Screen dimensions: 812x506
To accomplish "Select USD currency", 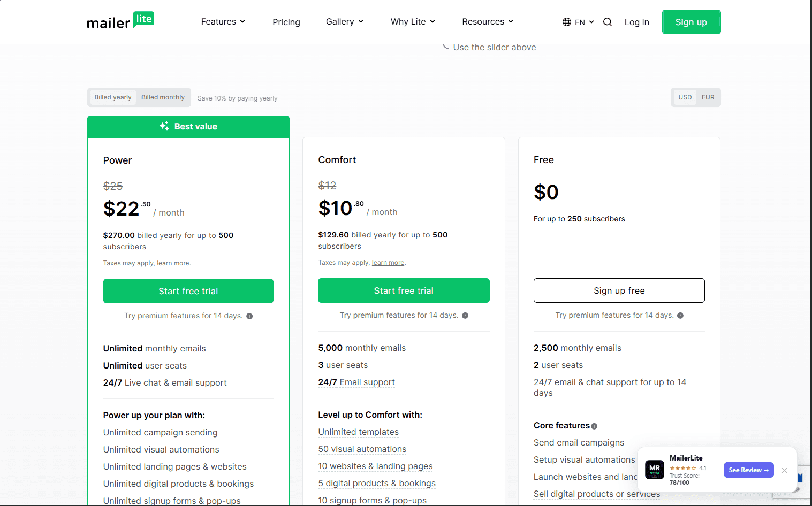I will 685,97.
